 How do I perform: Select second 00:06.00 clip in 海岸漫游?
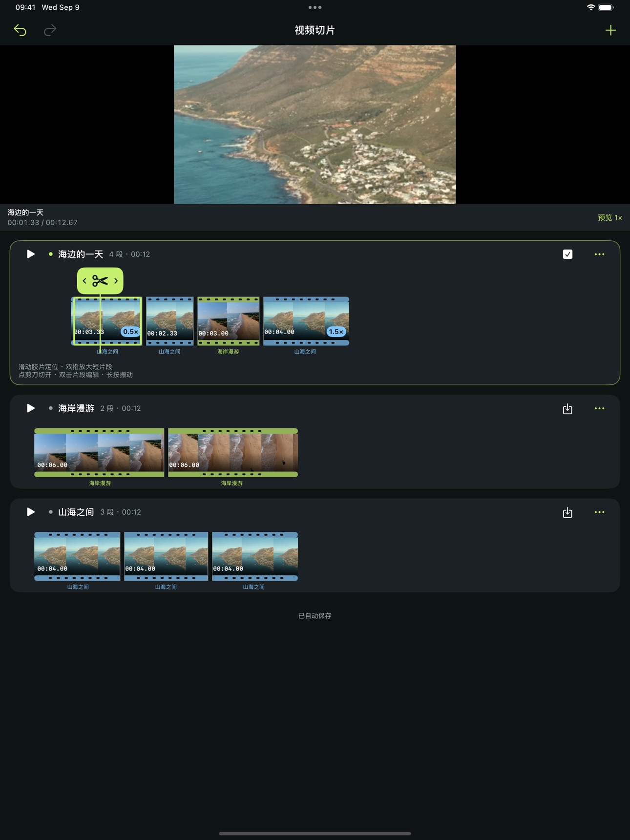(x=233, y=453)
